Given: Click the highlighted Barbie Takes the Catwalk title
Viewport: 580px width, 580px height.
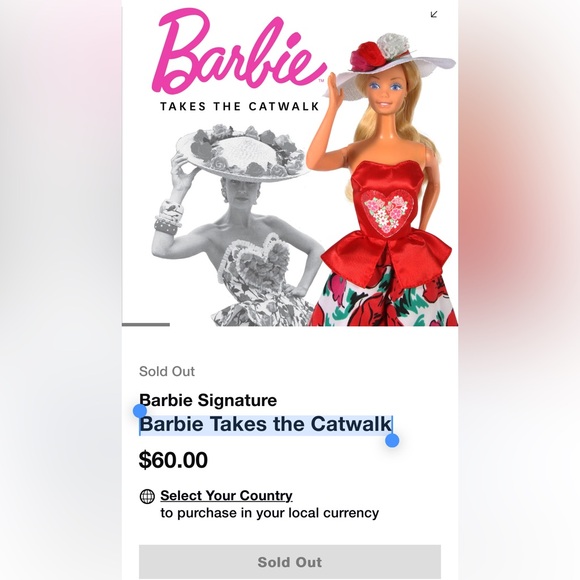Looking at the screenshot, I should click(x=266, y=424).
